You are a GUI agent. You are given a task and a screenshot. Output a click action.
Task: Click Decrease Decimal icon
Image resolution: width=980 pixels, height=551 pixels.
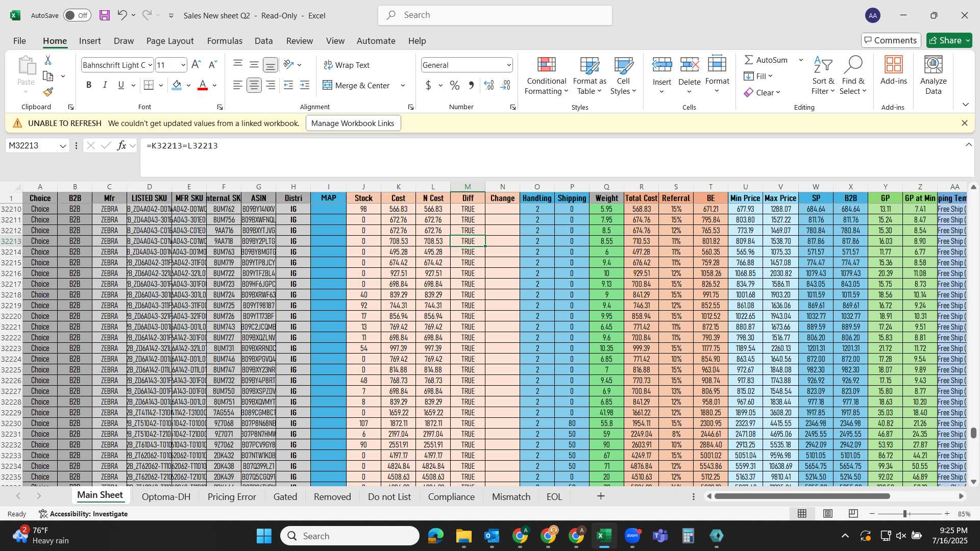click(x=505, y=85)
